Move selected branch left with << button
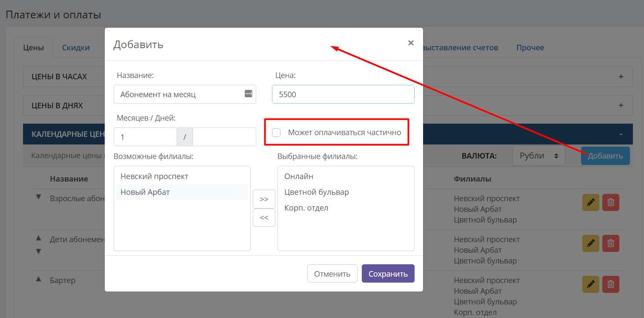Viewport: 644px width, 318px height. click(264, 217)
